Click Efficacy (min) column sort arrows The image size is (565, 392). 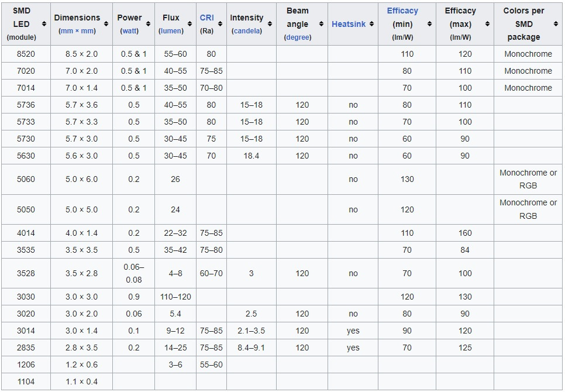click(429, 24)
